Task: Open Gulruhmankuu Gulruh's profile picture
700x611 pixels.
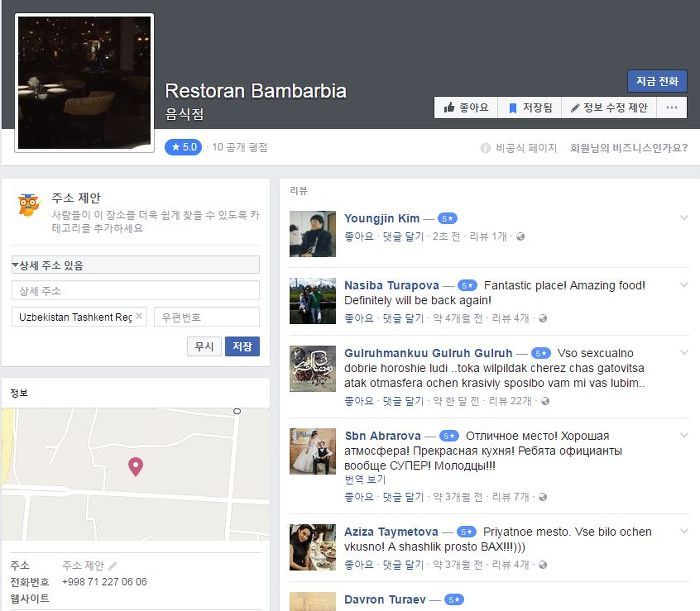Action: click(x=312, y=369)
